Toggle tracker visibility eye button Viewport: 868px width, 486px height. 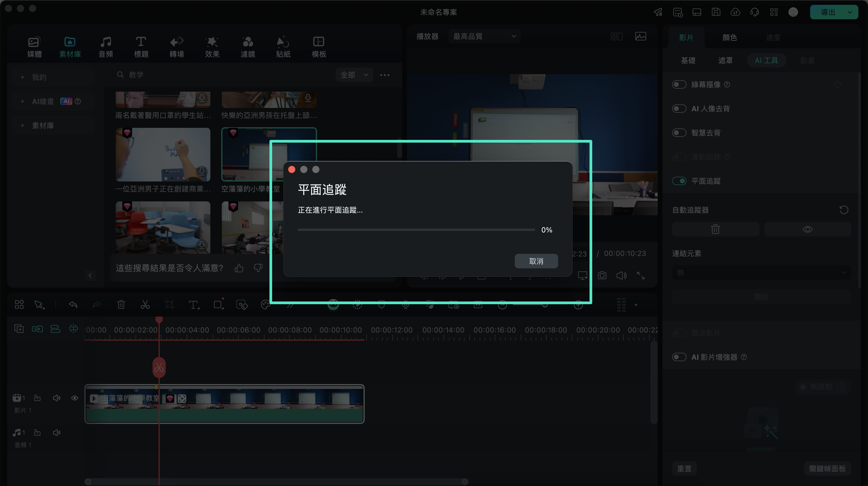point(807,229)
